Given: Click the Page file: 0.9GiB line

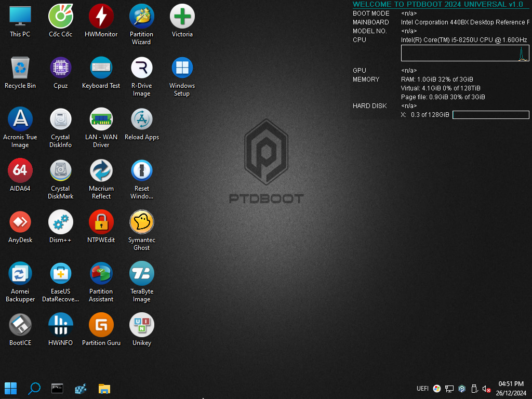Looking at the screenshot, I should click(443, 97).
